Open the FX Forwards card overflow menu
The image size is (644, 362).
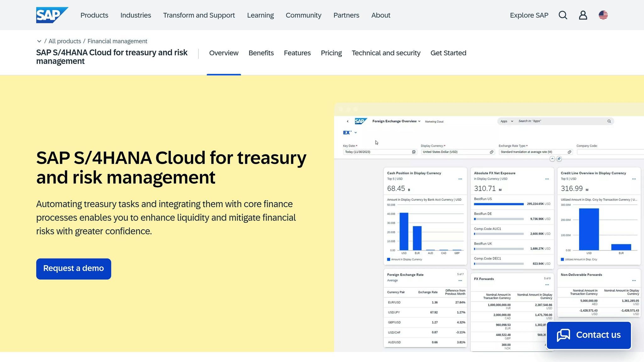click(547, 285)
